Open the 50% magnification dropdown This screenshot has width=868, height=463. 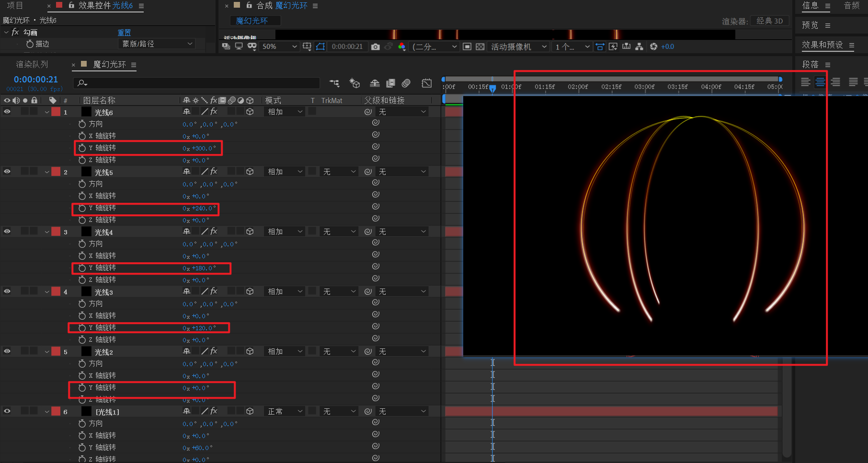point(280,46)
